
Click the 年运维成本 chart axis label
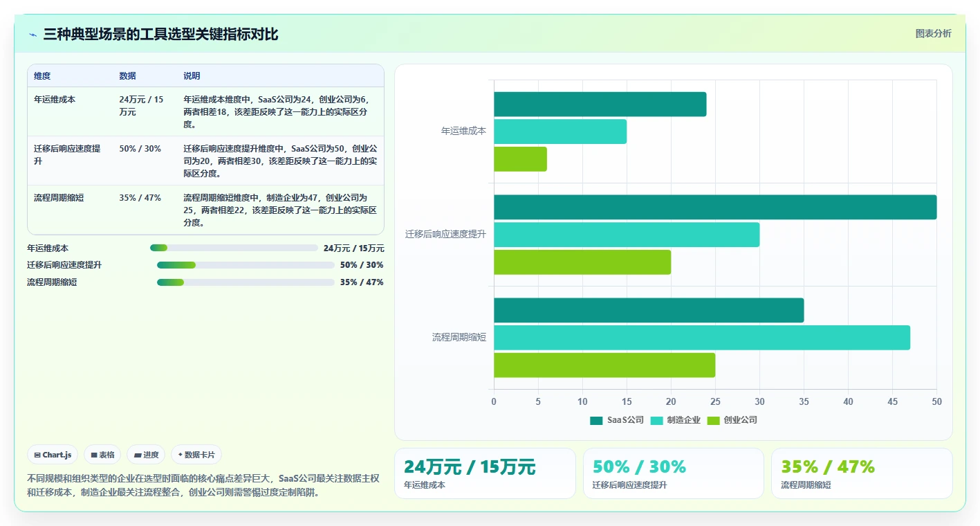coord(463,131)
